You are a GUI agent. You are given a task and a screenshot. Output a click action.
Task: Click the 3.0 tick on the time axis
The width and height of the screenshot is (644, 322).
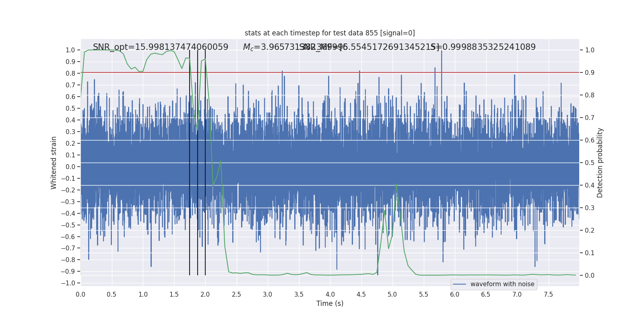coord(268,294)
